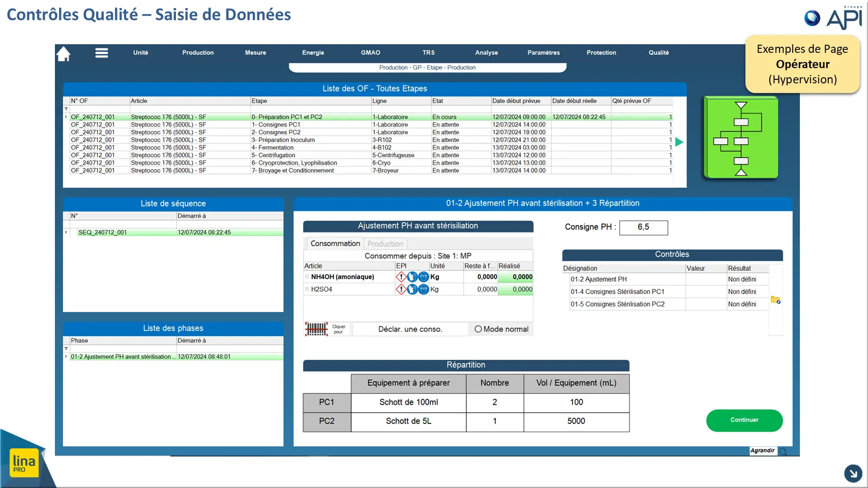
Task: Switch to the Production consumption tab
Action: 385,244
